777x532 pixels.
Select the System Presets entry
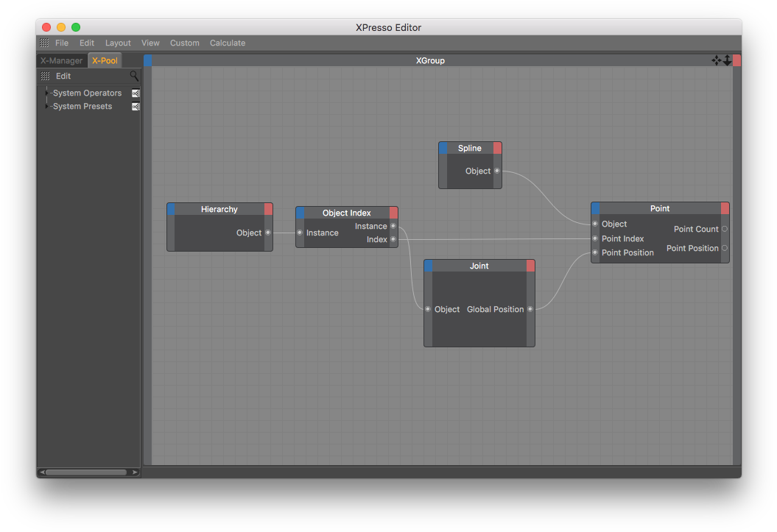point(82,107)
